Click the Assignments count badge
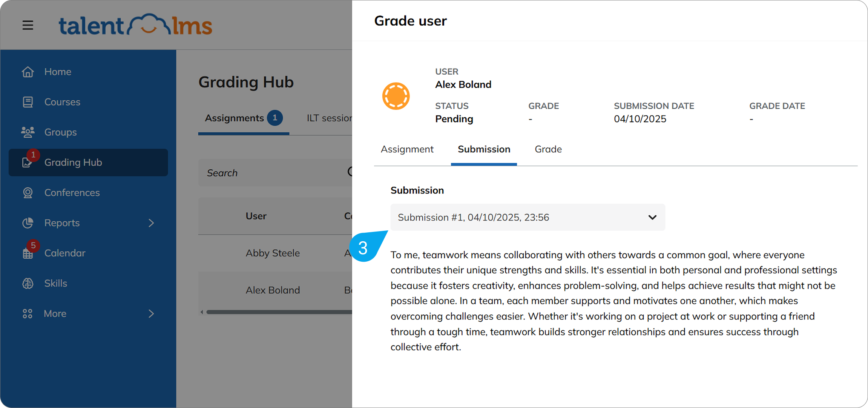Viewport: 868px width, 408px height. 275,118
